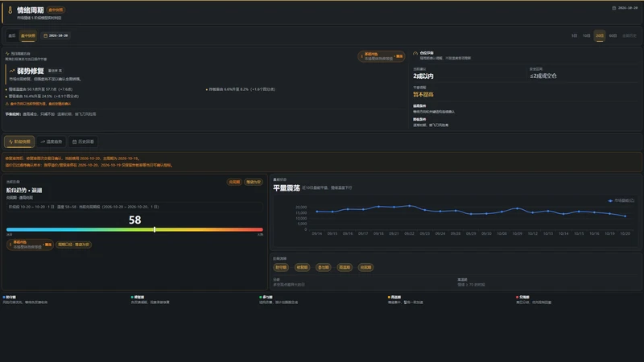The width and height of the screenshot is (644, 362).
Task: Select the 参与期 stage pill in the flow row
Action: [324, 267]
